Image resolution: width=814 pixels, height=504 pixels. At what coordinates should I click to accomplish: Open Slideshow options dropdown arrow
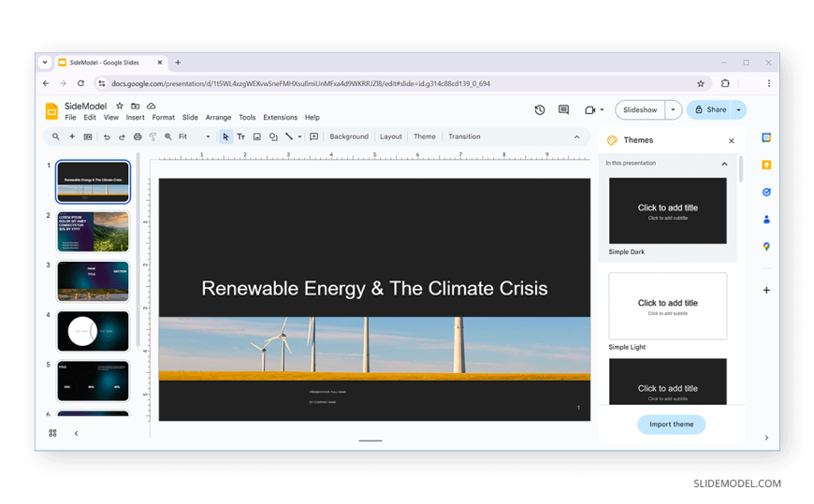(x=673, y=110)
